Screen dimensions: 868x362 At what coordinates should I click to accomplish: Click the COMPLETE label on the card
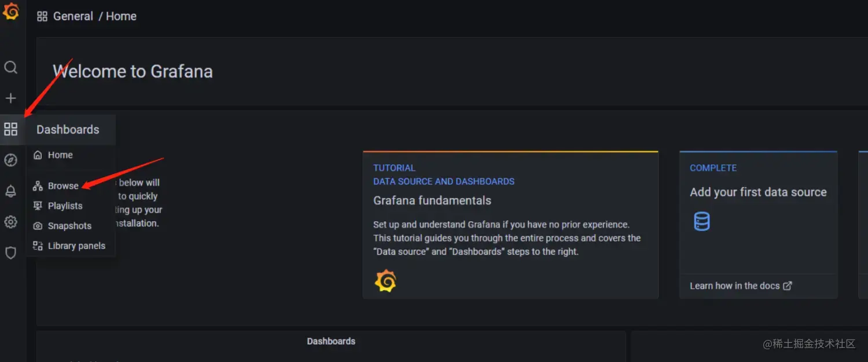713,168
